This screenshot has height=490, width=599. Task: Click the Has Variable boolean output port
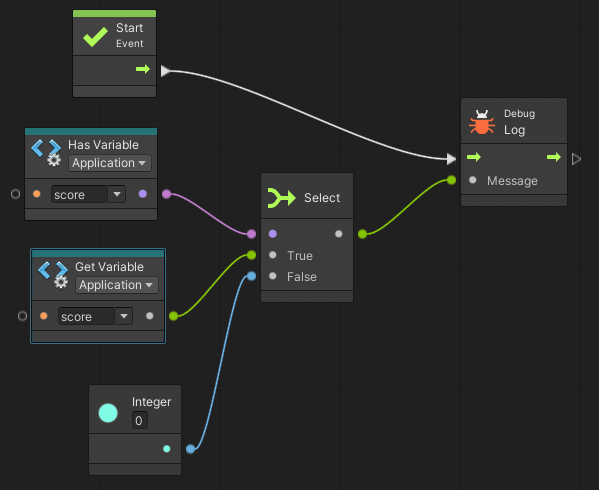pyautogui.click(x=143, y=194)
